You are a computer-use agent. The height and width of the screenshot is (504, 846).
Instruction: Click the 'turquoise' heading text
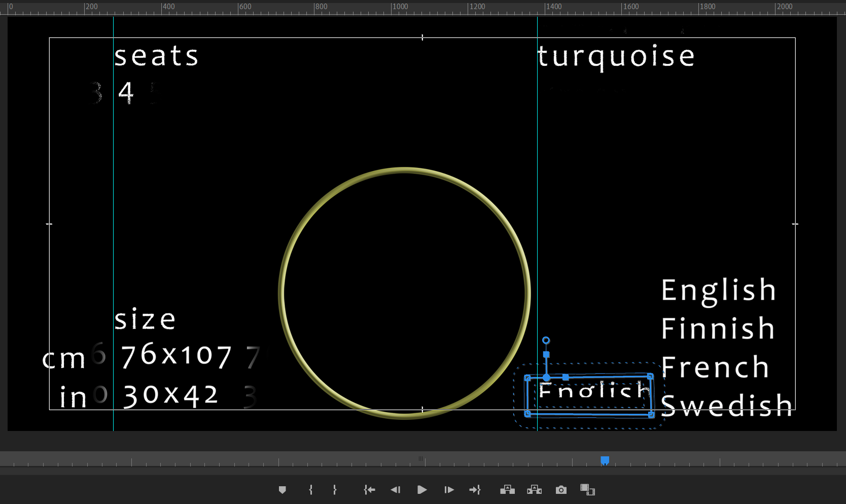click(x=616, y=56)
